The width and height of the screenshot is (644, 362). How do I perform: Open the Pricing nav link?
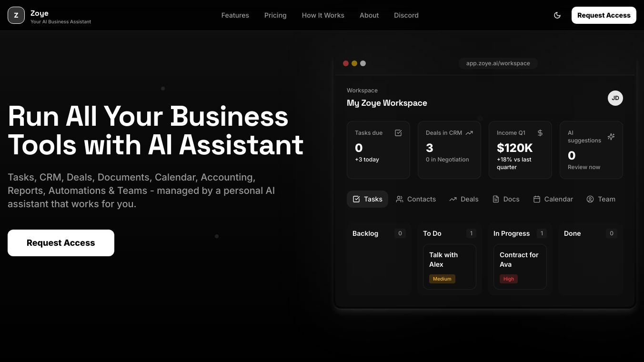tap(275, 15)
